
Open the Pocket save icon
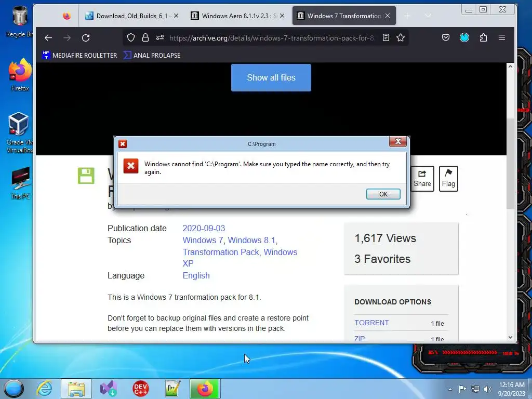446,37
